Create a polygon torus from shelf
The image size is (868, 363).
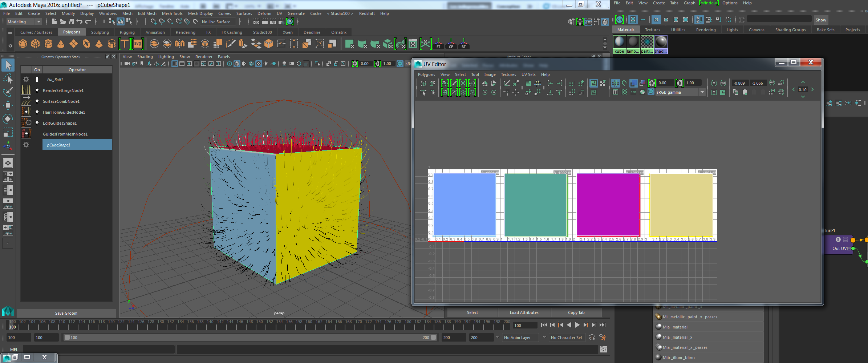[x=86, y=44]
